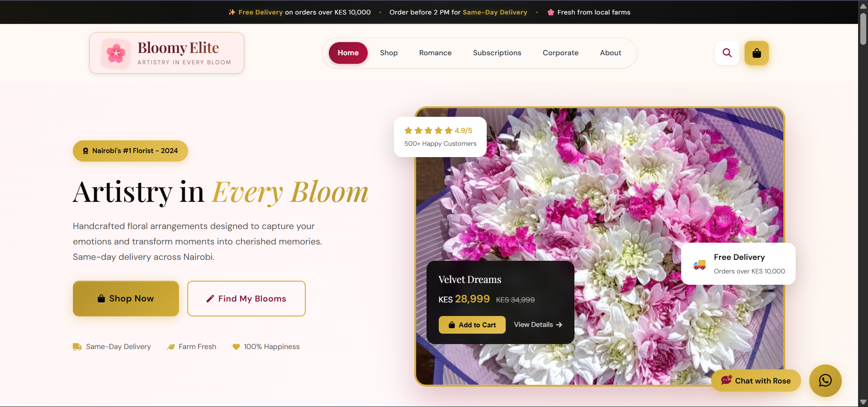The height and width of the screenshot is (407, 868).
Task: Click the ARTISTRY IN EVERY BLOOM logo tagline
Action: click(x=184, y=62)
